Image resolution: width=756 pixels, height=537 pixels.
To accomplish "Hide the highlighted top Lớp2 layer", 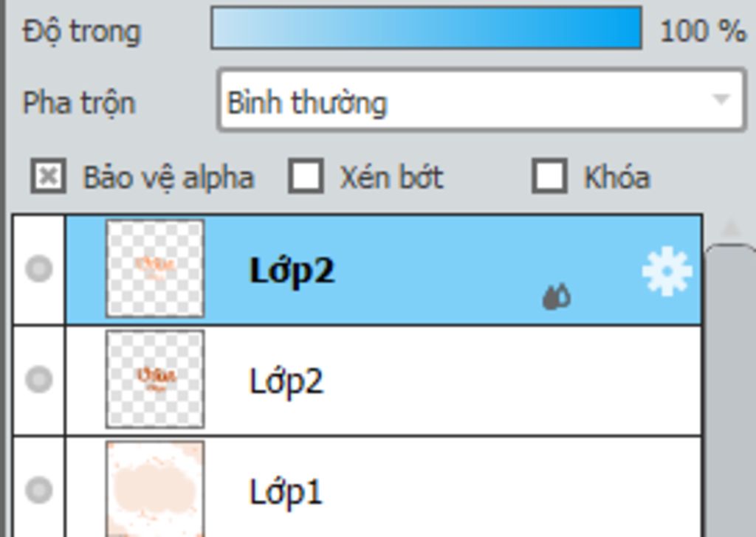I will [38, 268].
